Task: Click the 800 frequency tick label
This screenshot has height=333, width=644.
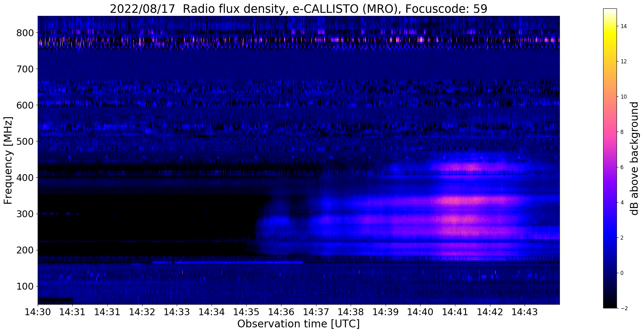Action: click(25, 33)
